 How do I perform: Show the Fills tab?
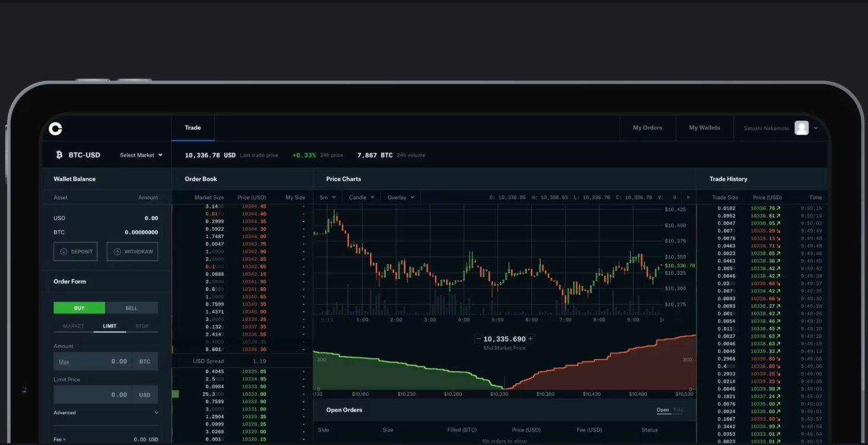tap(678, 410)
